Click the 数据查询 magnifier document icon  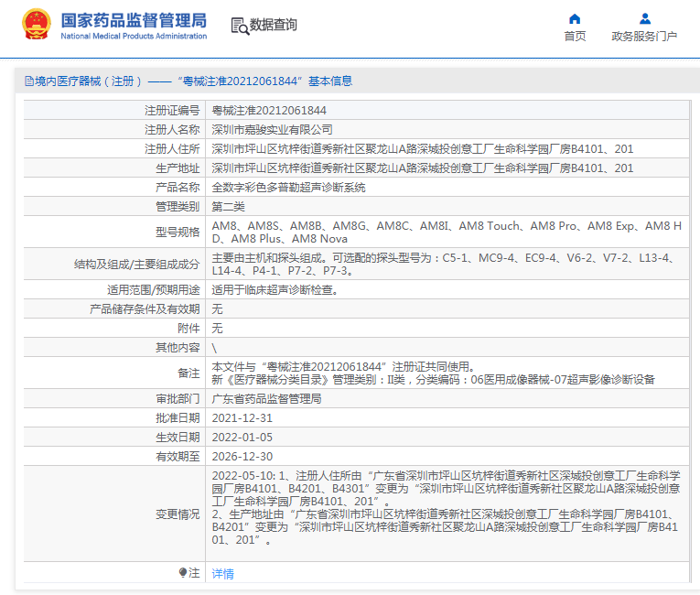(x=240, y=26)
